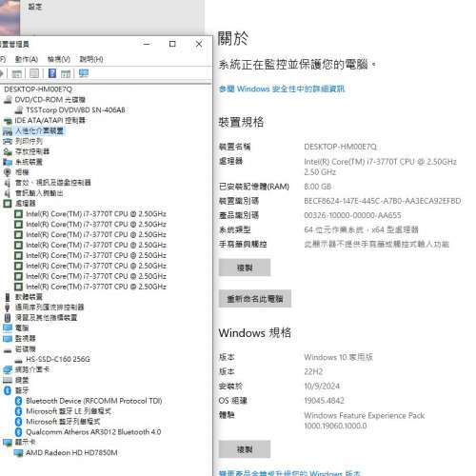
Task: Click the rename this PC button
Action: (255, 299)
